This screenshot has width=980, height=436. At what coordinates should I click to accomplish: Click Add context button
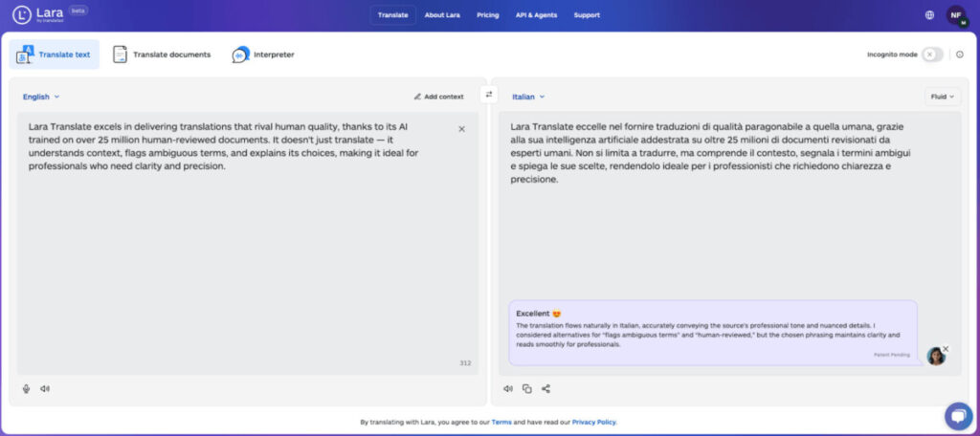pos(438,97)
